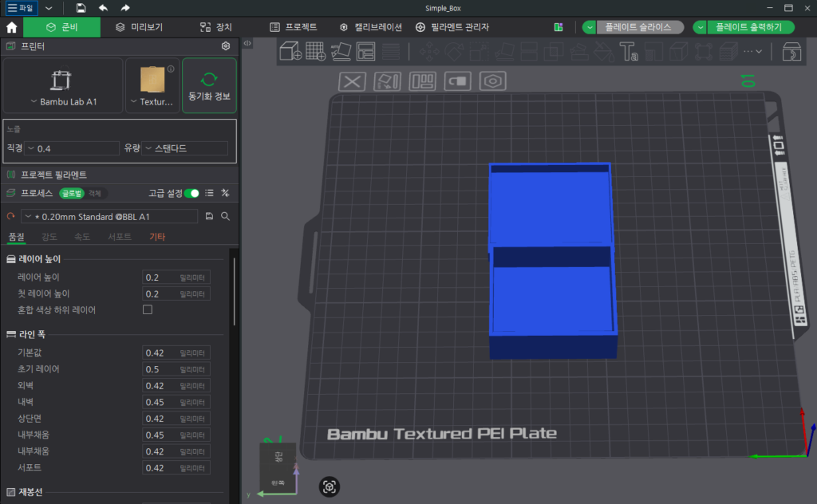Expand the 0.20mm Standard @BBL A1 preset list

(x=109, y=217)
